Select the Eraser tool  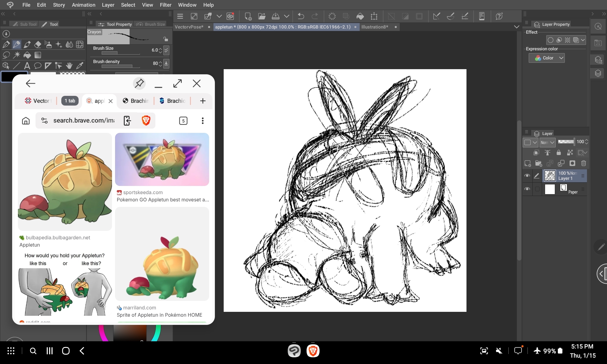[38, 45]
